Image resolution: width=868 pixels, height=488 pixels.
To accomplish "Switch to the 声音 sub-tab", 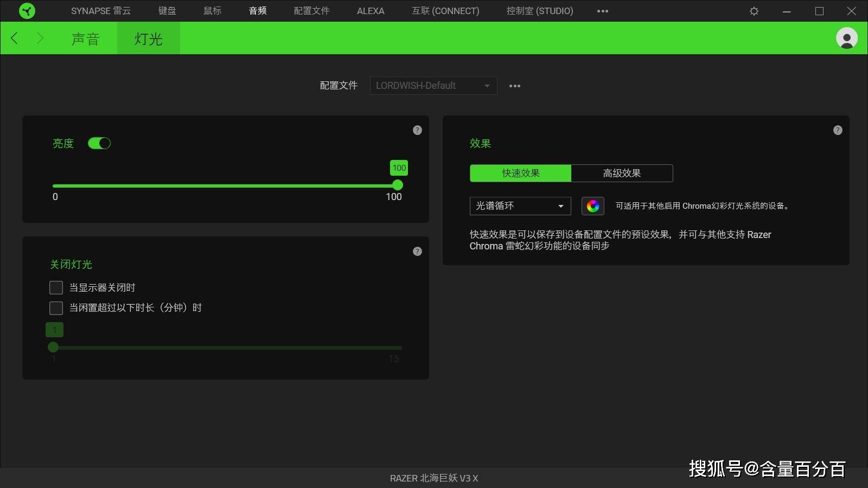I will (86, 38).
